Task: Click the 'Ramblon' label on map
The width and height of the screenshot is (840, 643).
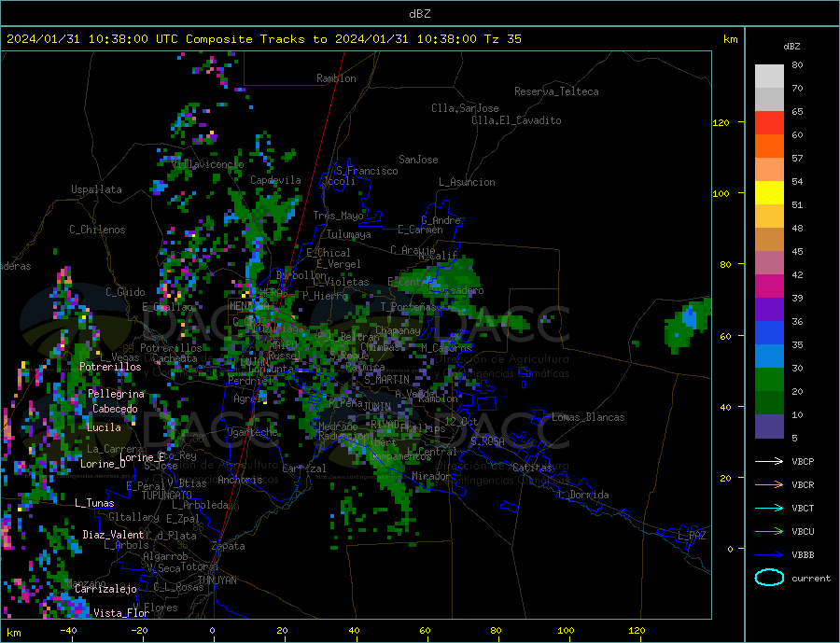Action: click(336, 78)
